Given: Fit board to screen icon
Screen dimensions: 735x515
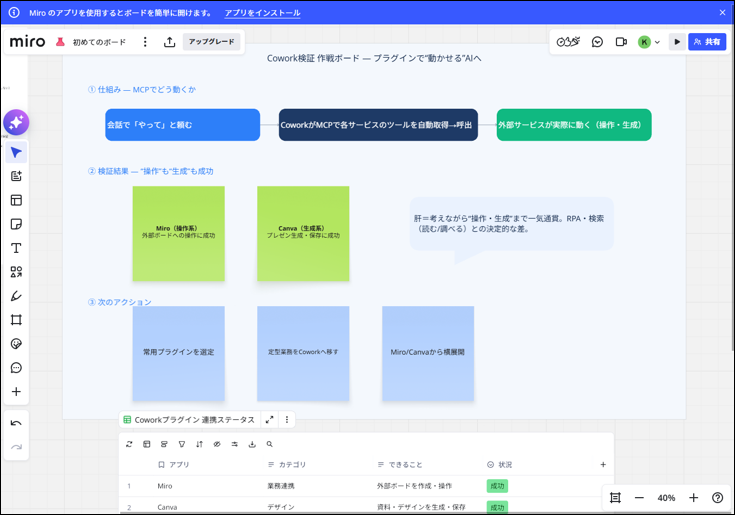Looking at the screenshot, I should (615, 498).
